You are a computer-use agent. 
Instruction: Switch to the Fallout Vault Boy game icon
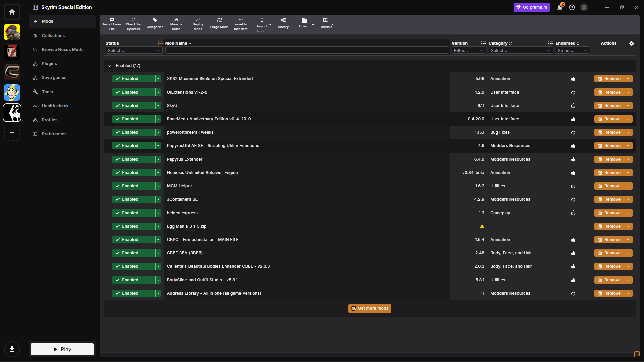tap(12, 93)
